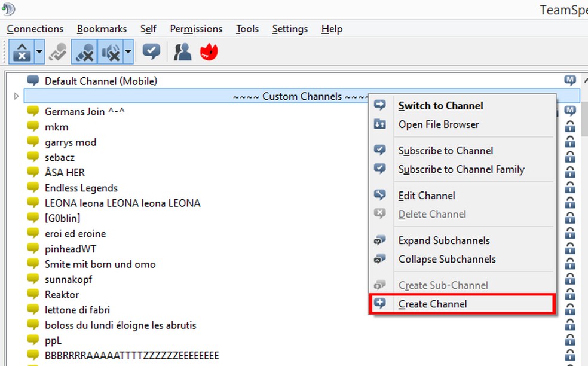
Task: Click the Switch to Channel arrow icon
Action: pyautogui.click(x=381, y=106)
